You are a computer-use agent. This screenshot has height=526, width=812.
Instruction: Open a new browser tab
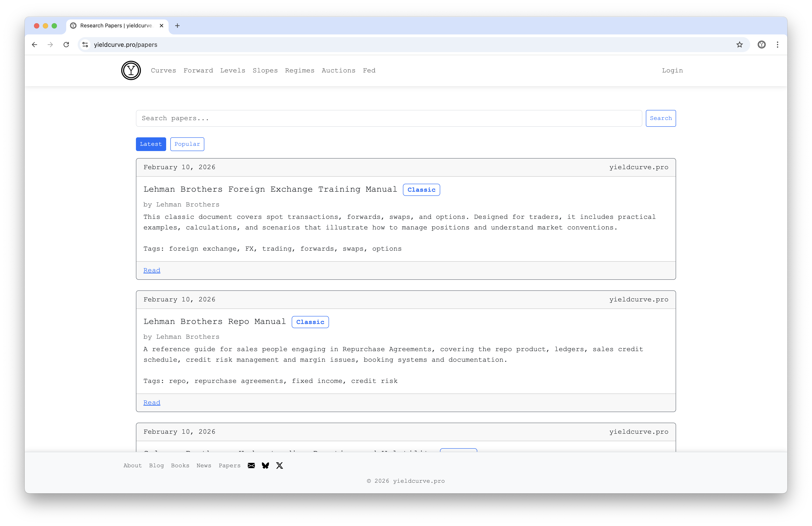[177, 26]
